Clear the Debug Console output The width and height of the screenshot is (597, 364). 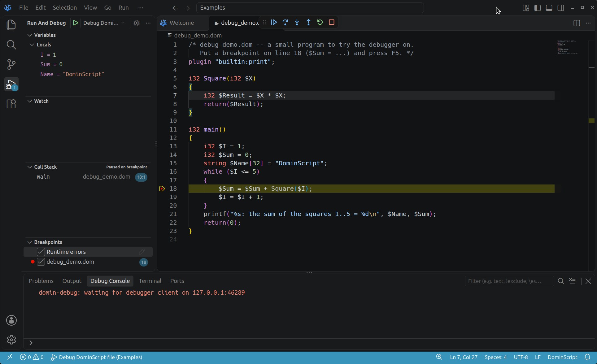click(x=572, y=281)
